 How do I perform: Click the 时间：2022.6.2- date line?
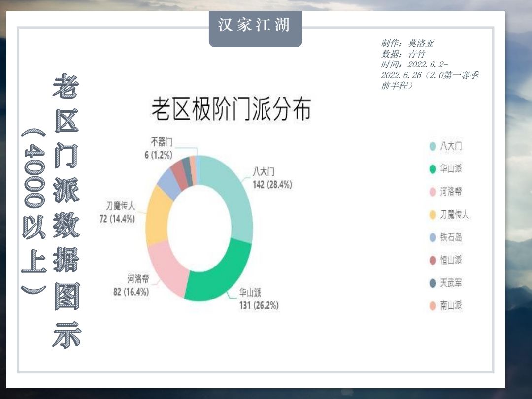414,64
